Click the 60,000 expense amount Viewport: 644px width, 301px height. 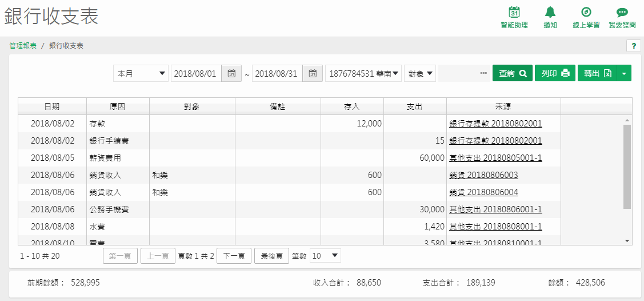tap(432, 158)
